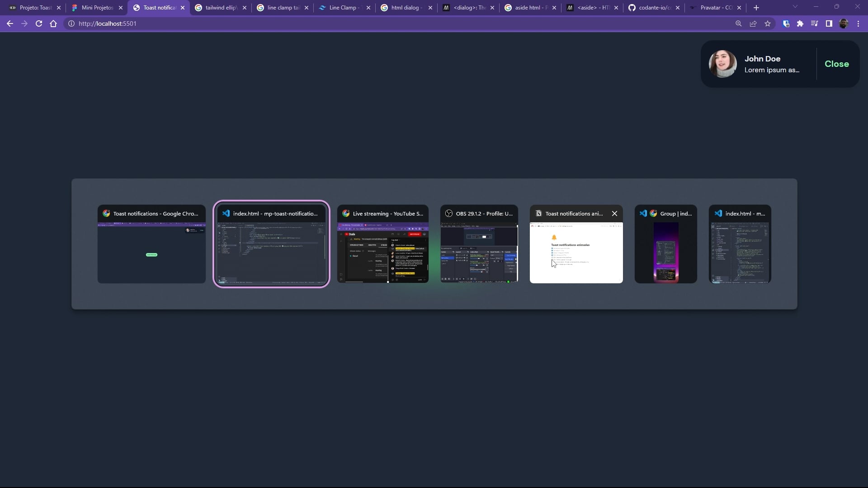Screen dimensions: 868x488
Task: Click the share page icon
Action: (x=753, y=24)
